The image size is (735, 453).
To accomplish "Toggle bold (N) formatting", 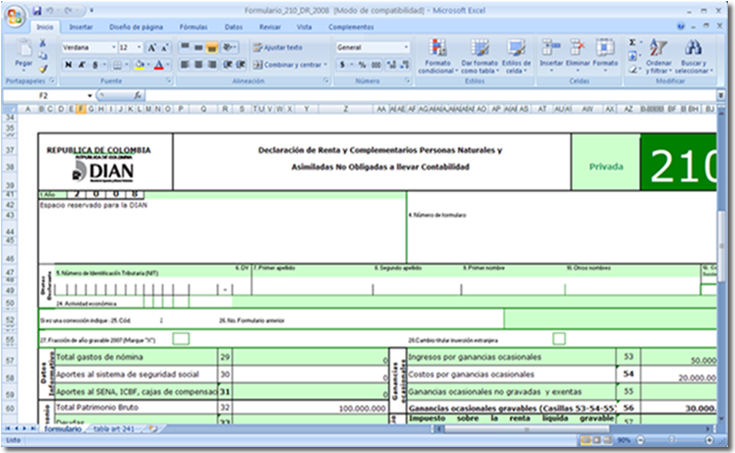I will coord(68,65).
